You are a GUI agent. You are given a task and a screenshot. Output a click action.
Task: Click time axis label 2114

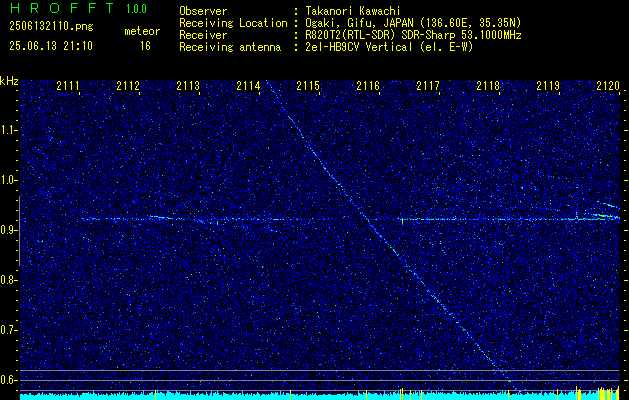tap(248, 85)
